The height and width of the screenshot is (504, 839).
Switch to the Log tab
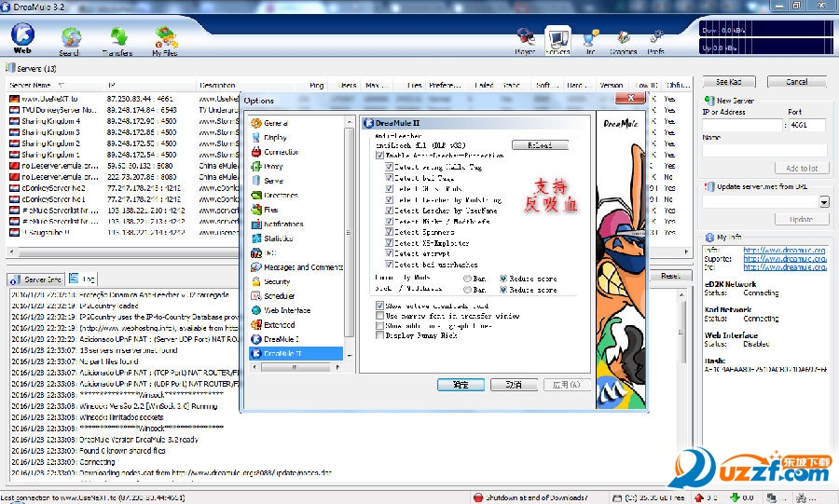tap(82, 279)
